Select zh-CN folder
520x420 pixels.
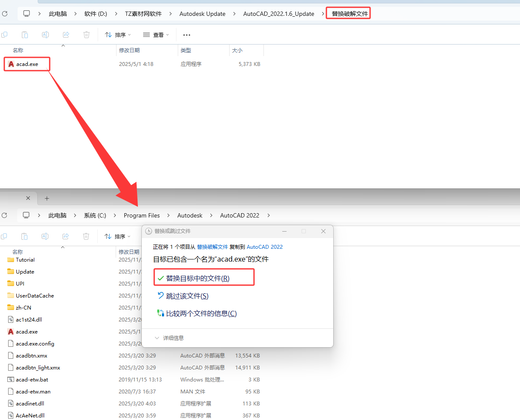[19, 308]
